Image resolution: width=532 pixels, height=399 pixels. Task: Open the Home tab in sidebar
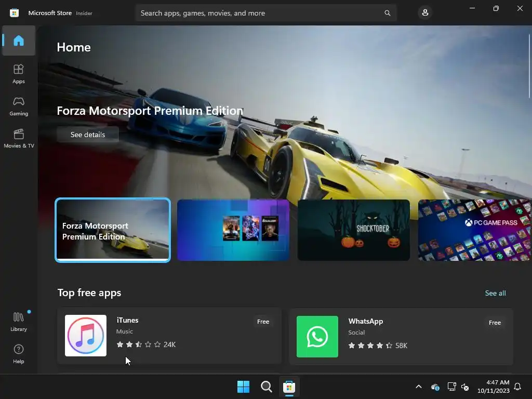point(19,41)
